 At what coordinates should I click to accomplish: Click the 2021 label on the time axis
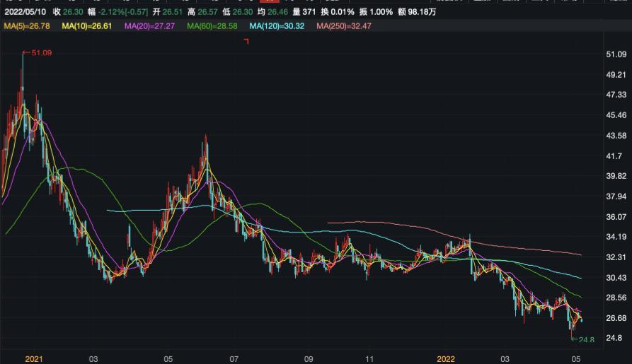34,358
